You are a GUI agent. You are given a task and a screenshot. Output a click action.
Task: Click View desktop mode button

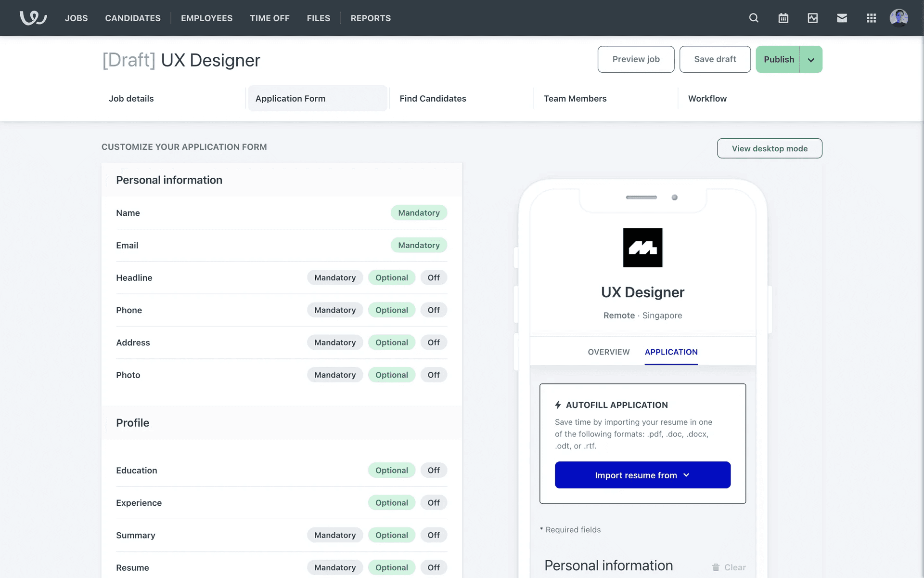pos(769,148)
